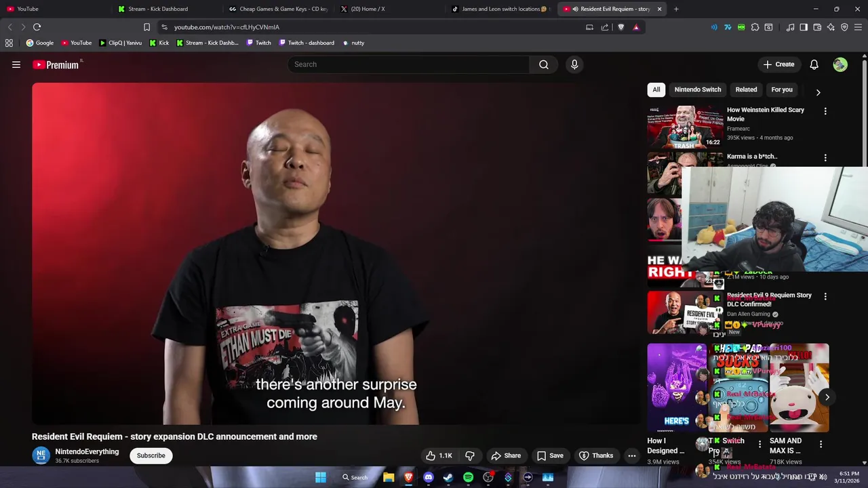Click the browser address bar URL
The width and height of the screenshot is (868, 488).
pos(226,27)
